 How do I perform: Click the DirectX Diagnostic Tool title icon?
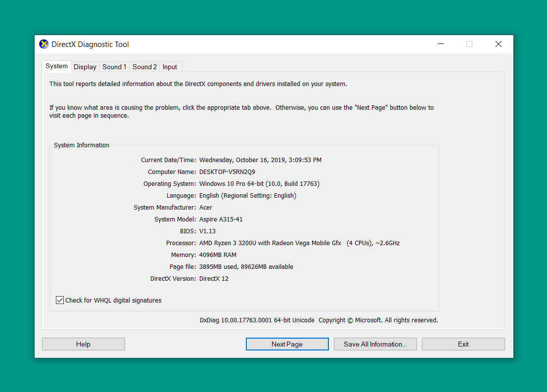tap(44, 44)
